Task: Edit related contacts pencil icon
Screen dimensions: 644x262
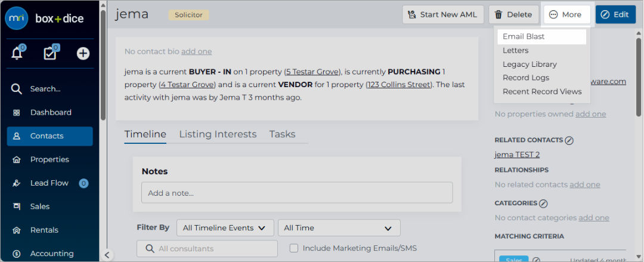Action: point(569,140)
